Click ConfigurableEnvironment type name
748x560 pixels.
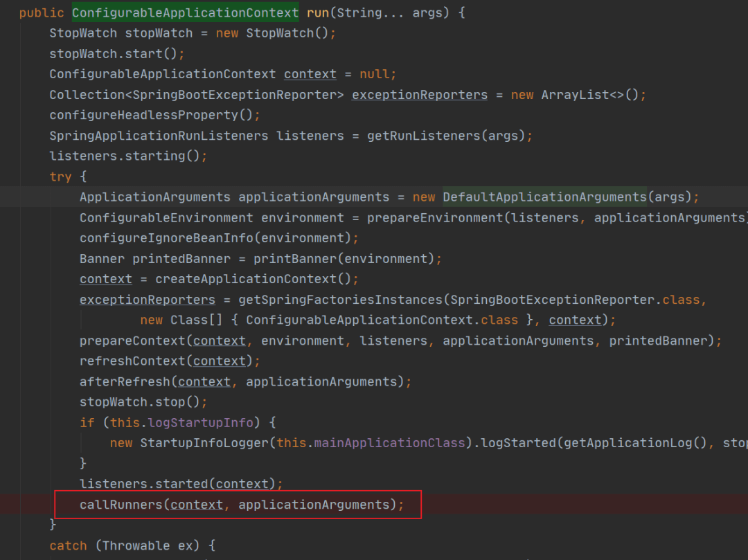tap(166, 218)
